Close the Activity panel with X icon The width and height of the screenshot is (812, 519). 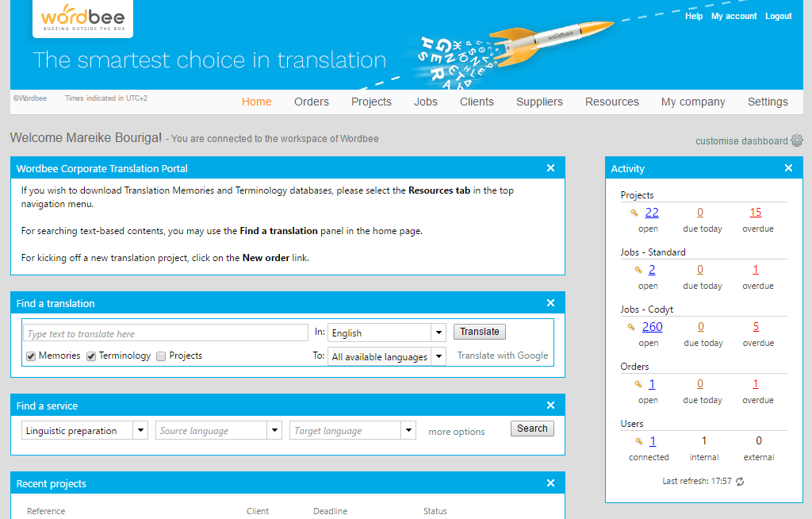pyautogui.click(x=788, y=168)
